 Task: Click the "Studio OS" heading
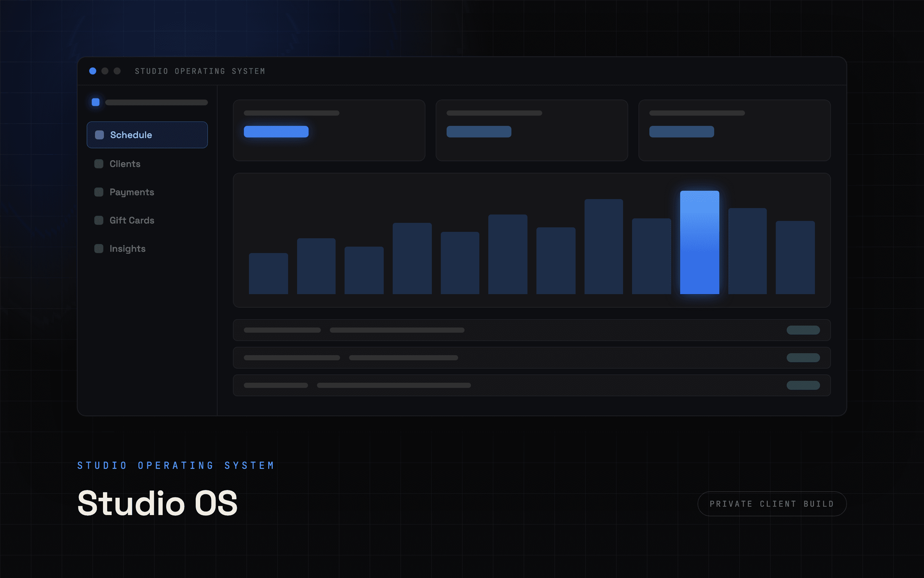click(x=157, y=503)
